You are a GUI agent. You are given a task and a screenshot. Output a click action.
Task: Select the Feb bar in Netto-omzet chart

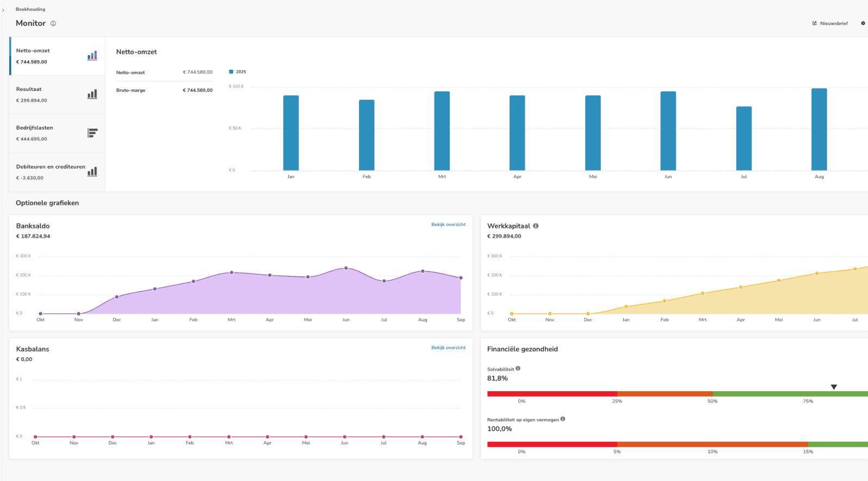point(367,135)
